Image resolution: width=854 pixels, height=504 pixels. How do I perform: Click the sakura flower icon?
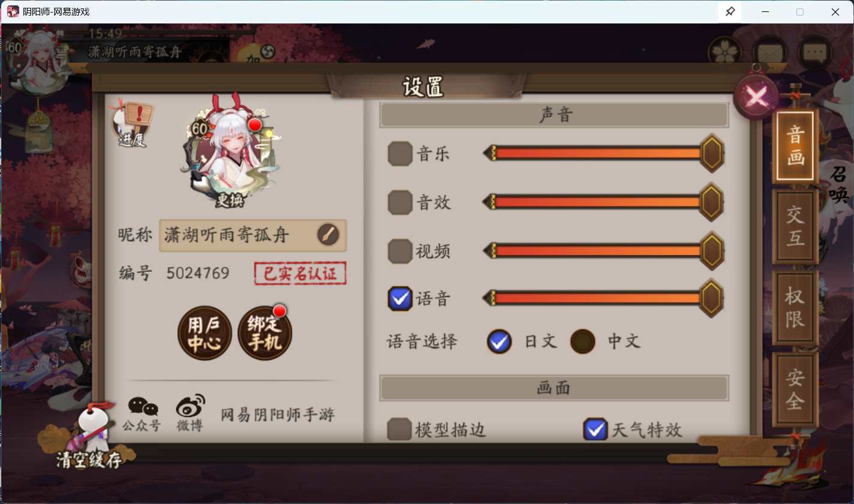pyautogui.click(x=725, y=52)
